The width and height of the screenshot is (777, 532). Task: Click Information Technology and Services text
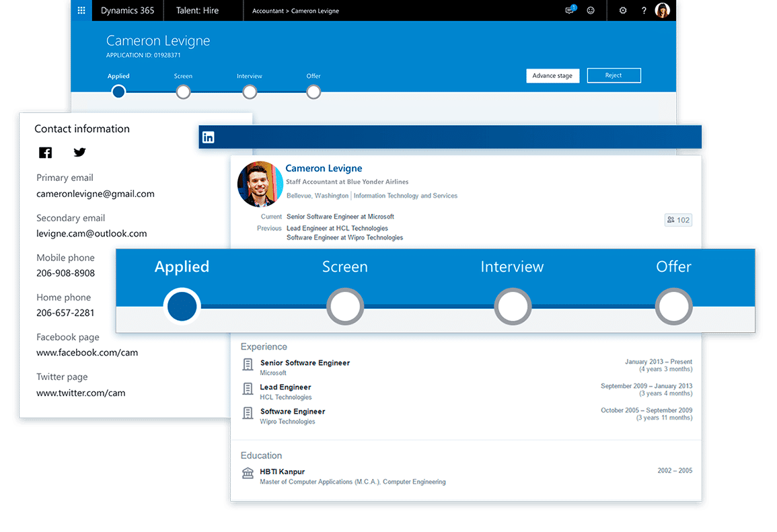pyautogui.click(x=406, y=196)
